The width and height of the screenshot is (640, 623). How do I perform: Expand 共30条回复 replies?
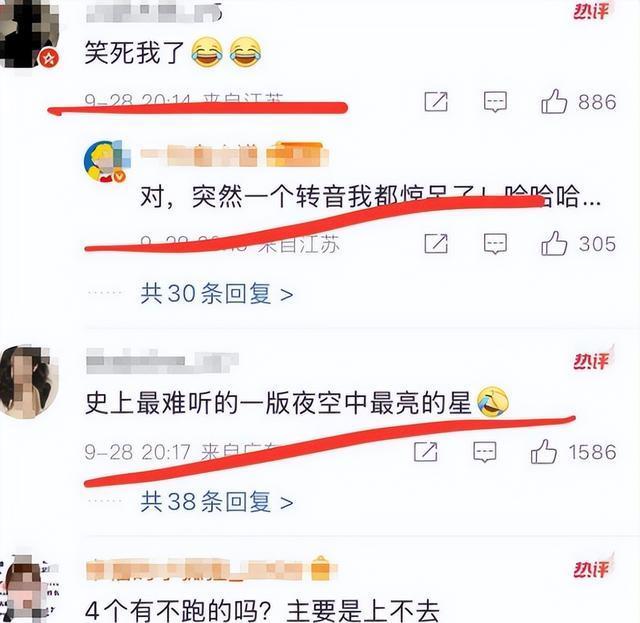pos(217,294)
